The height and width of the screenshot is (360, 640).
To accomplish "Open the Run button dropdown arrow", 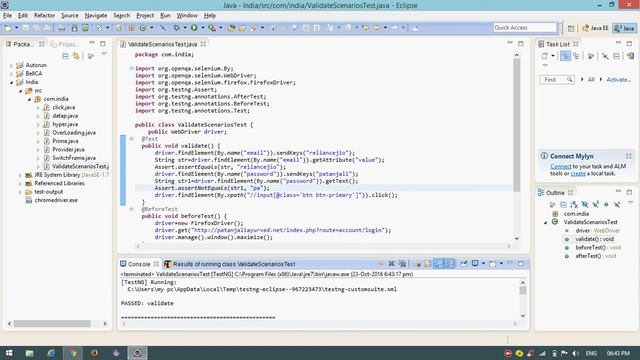I will 202,28.
